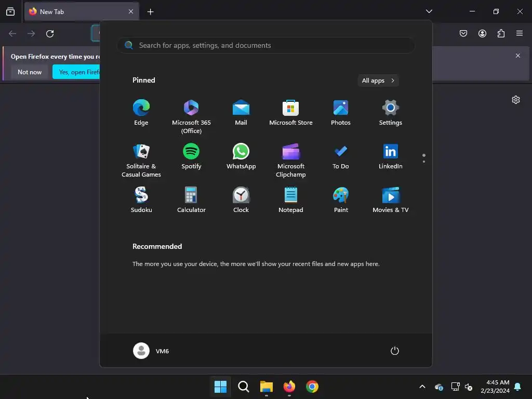
Task: Open Firefox View button
Action: [x=10, y=11]
